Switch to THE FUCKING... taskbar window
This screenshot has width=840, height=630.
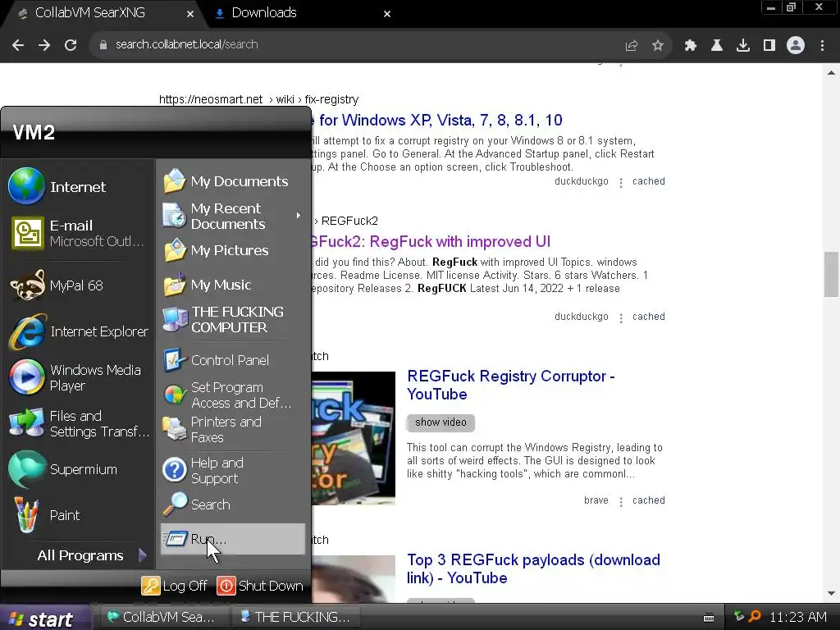[295, 617]
